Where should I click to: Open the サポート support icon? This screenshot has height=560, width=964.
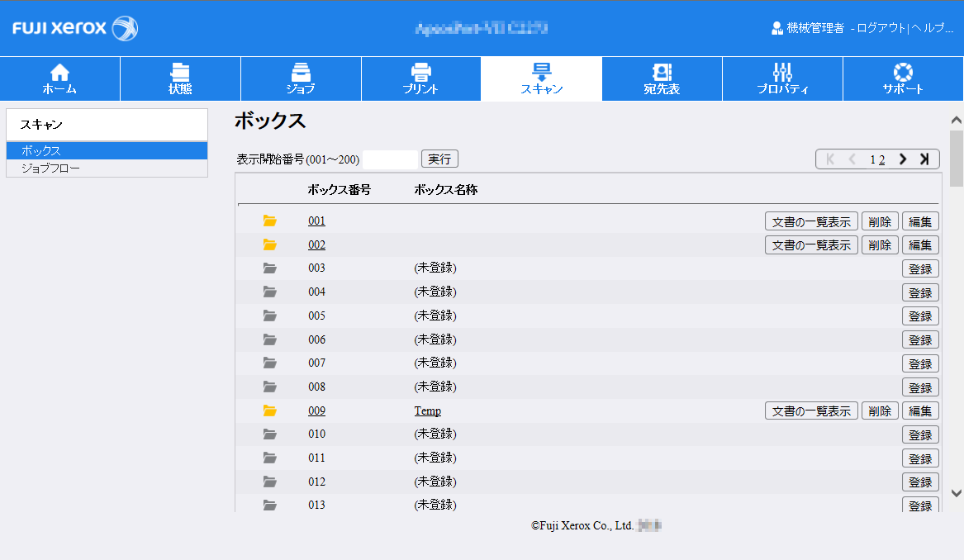902,78
